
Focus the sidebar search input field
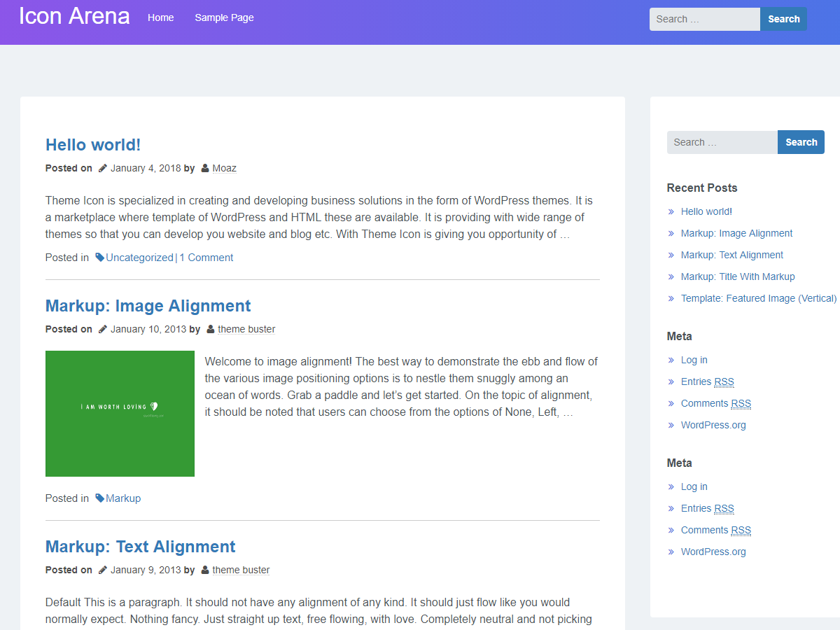(x=722, y=142)
